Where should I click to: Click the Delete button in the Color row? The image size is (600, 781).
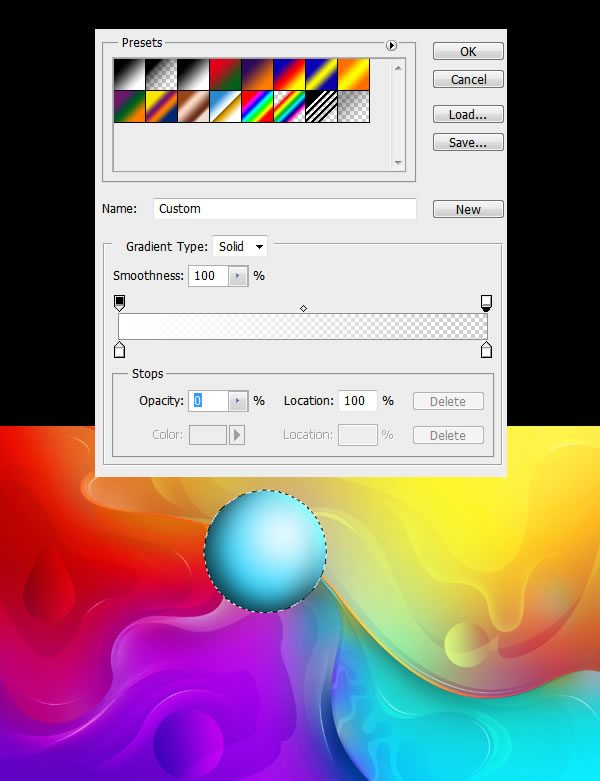point(448,435)
